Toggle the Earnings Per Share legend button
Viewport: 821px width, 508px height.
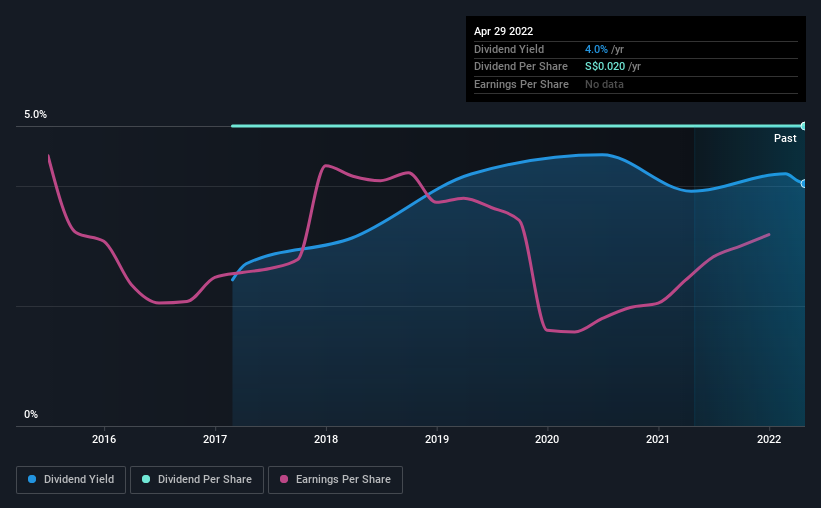tap(335, 480)
